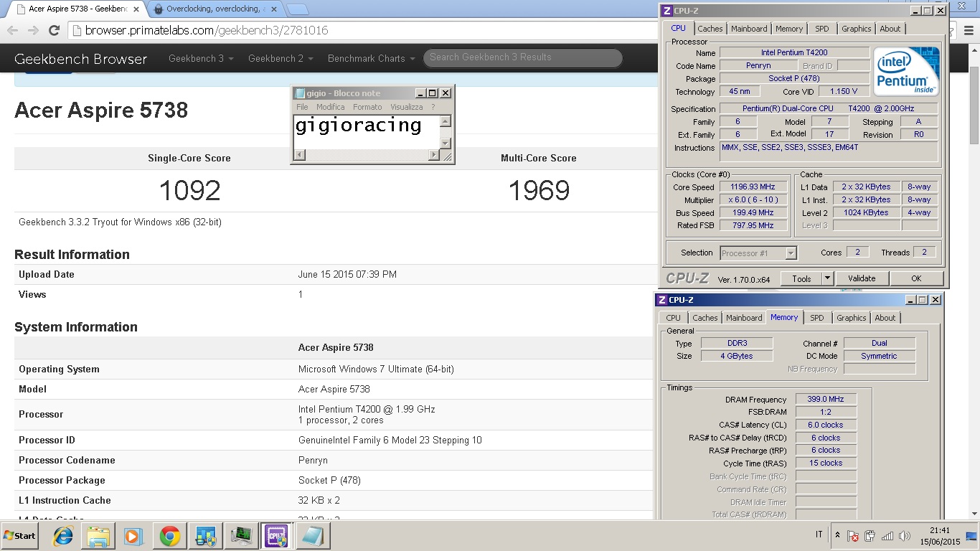The image size is (980, 551).
Task: Select the Memory tab in upper CPU-Z window
Action: tap(789, 29)
